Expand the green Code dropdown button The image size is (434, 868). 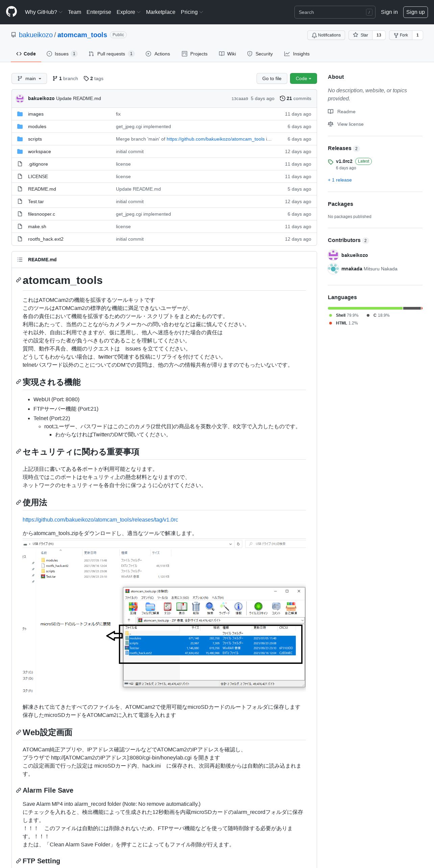pyautogui.click(x=304, y=78)
